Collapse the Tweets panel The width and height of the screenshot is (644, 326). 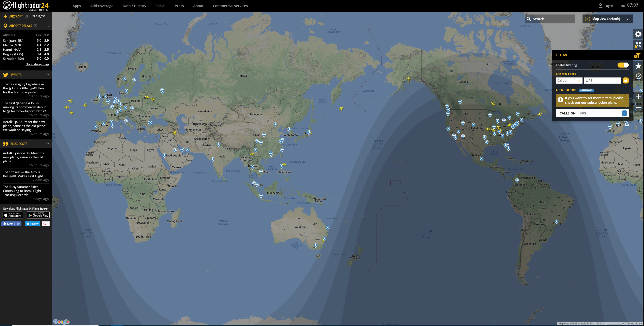(48, 75)
